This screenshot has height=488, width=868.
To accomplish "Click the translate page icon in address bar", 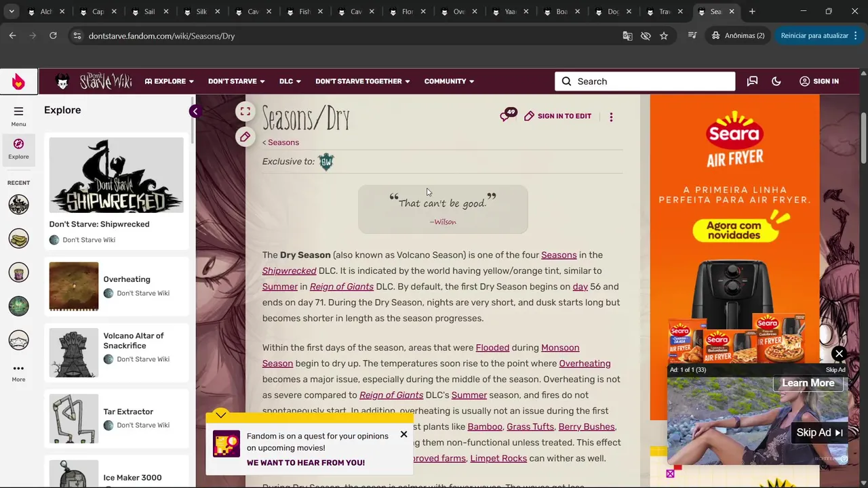I will 627,36.
